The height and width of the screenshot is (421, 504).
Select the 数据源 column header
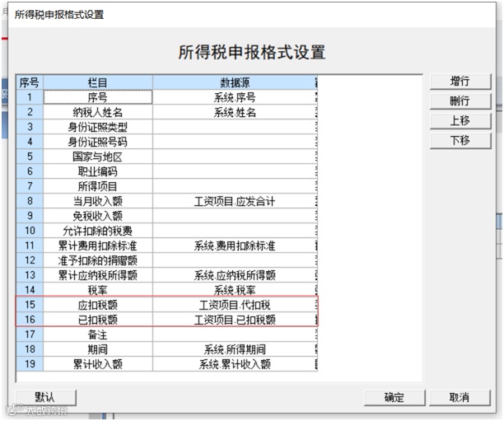click(235, 82)
